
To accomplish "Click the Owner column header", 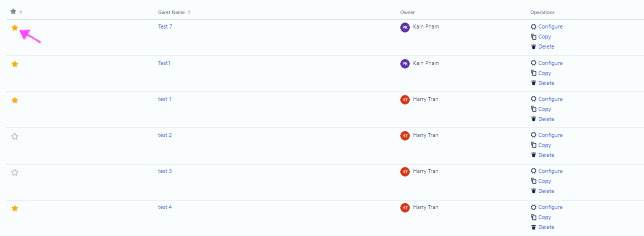I will 407,12.
